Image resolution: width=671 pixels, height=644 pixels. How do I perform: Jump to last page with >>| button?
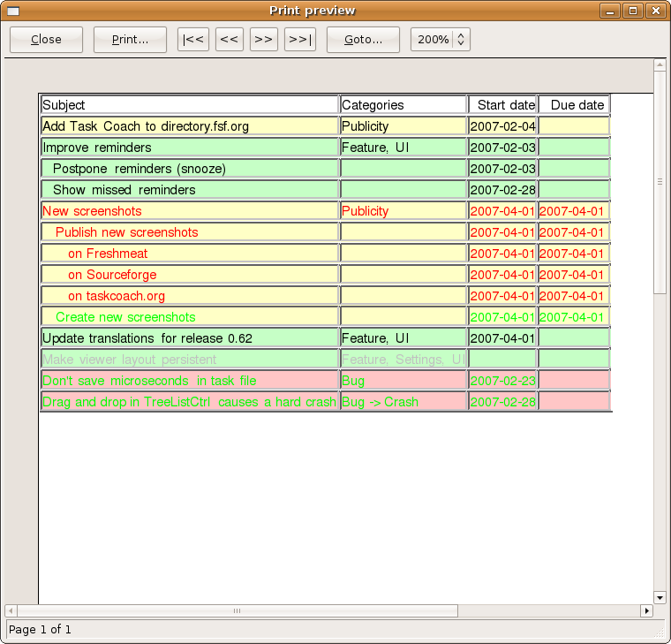pyautogui.click(x=300, y=40)
